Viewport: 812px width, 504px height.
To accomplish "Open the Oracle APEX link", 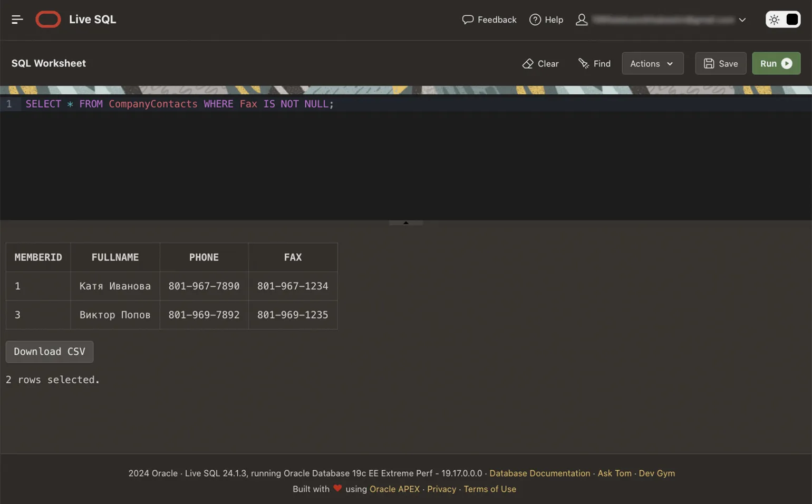I will click(394, 489).
